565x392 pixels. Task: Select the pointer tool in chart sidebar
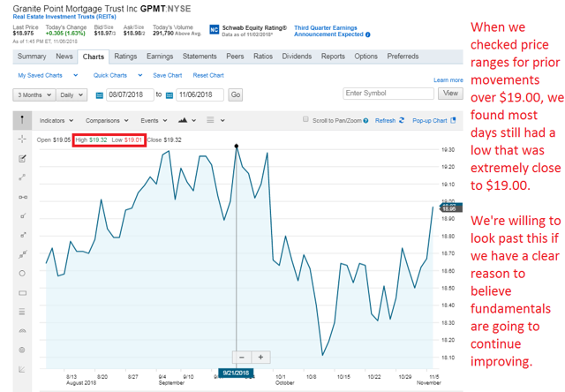point(22,120)
